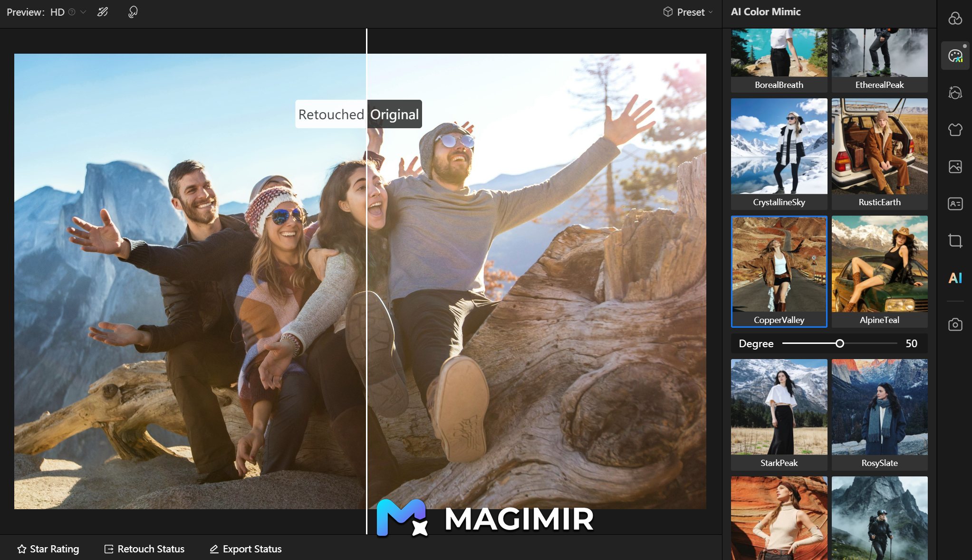Open the Export Status filter
The height and width of the screenshot is (560, 972).
pyautogui.click(x=246, y=549)
